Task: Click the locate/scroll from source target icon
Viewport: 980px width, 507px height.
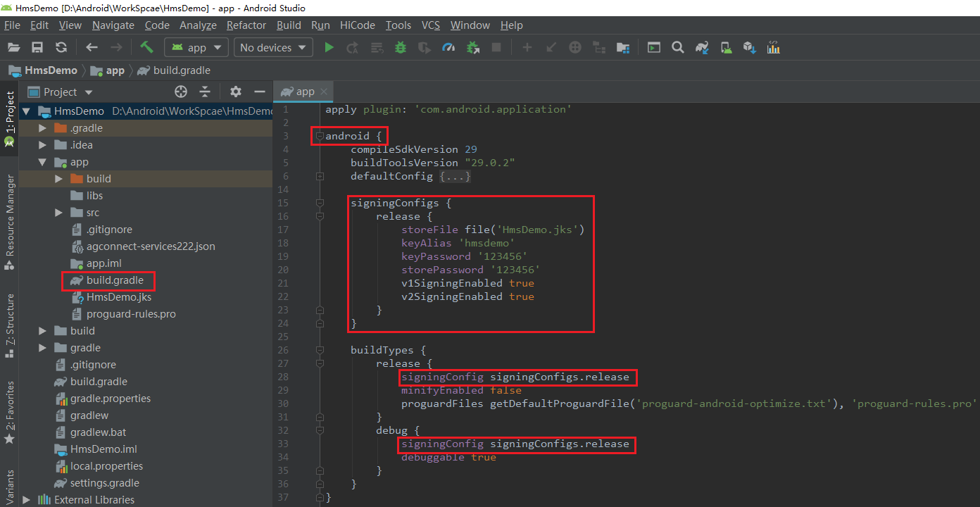Action: pyautogui.click(x=181, y=92)
